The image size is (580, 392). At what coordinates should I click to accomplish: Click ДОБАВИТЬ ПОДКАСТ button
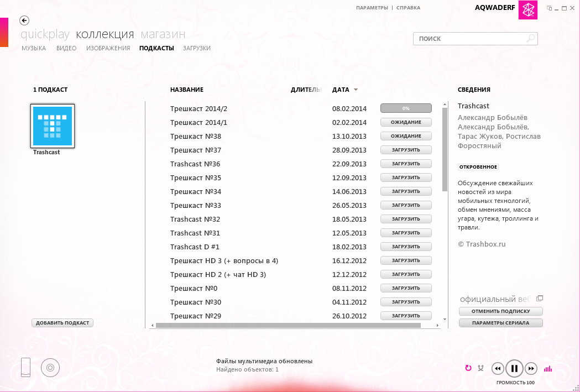click(x=62, y=323)
